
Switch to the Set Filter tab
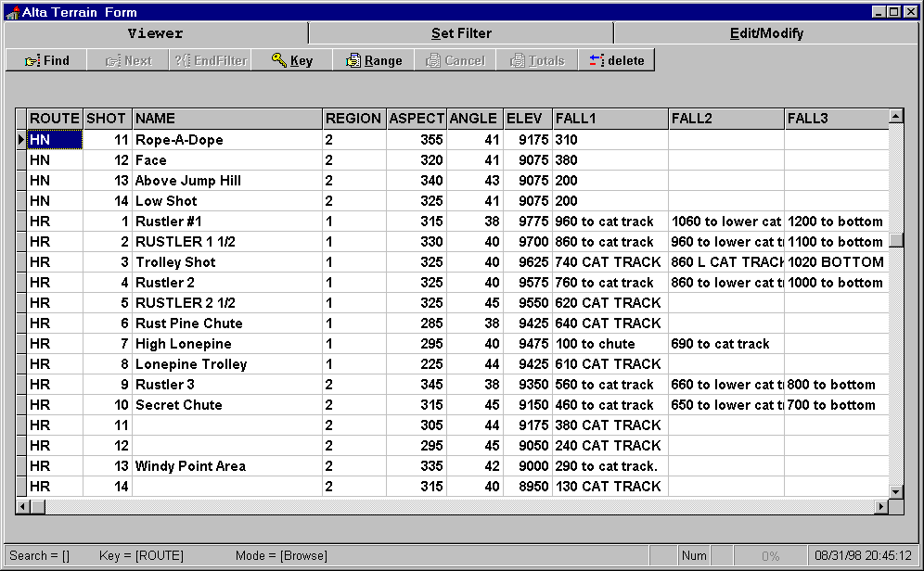point(461,33)
